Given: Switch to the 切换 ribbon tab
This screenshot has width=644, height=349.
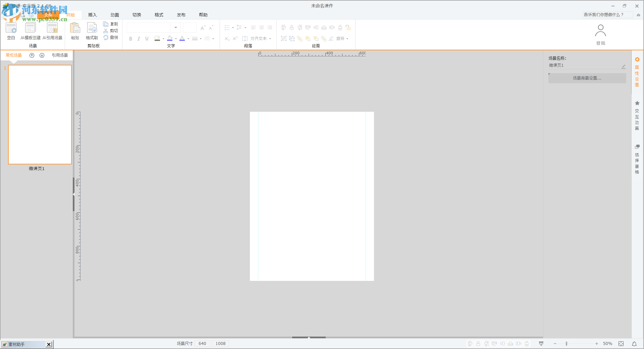Looking at the screenshot, I should coord(137,15).
